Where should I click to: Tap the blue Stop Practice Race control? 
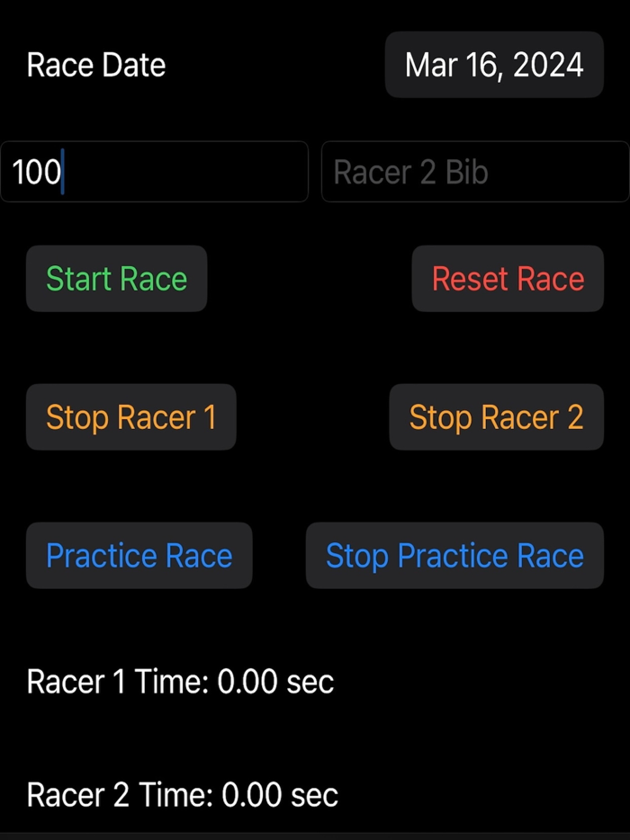[454, 556]
